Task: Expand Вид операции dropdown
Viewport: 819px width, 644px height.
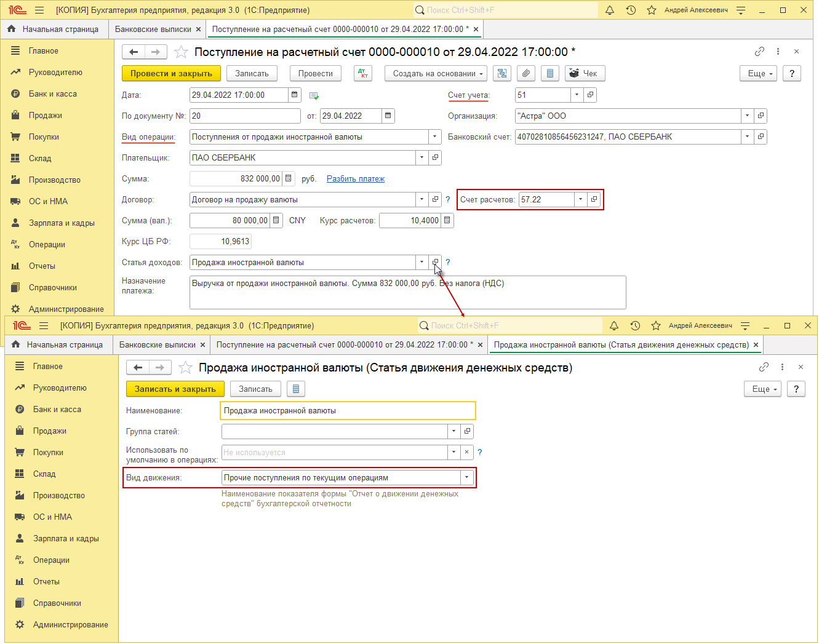Action: click(x=435, y=137)
